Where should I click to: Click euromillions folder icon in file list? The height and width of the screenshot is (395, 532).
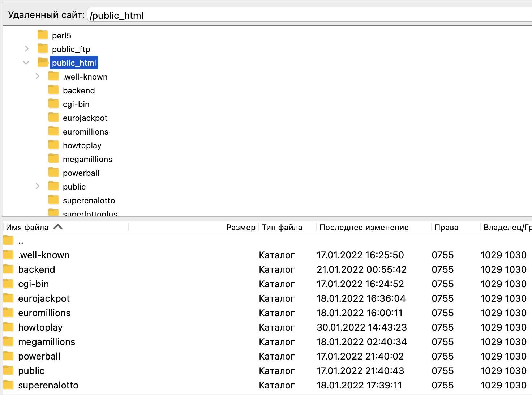8,313
